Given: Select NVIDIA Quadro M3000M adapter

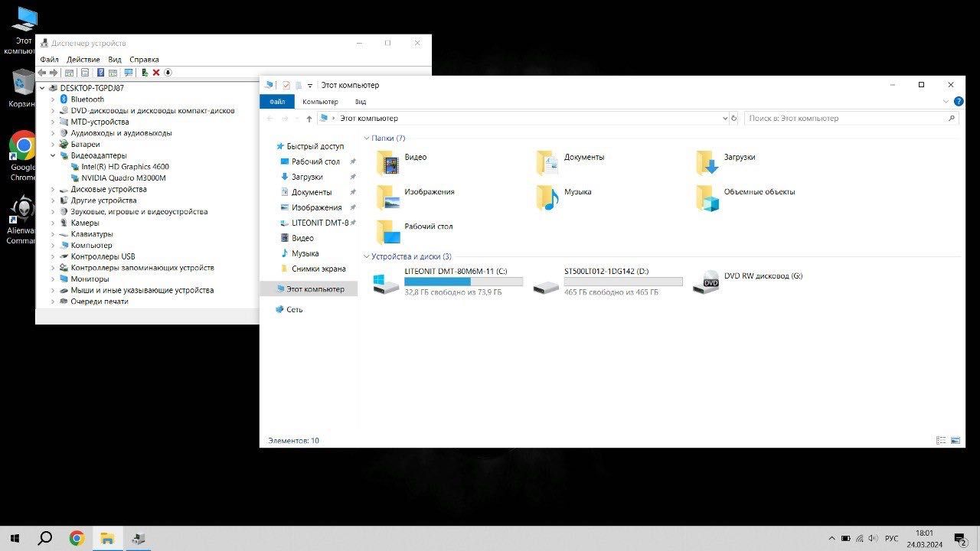Looking at the screenshot, I should coord(118,178).
